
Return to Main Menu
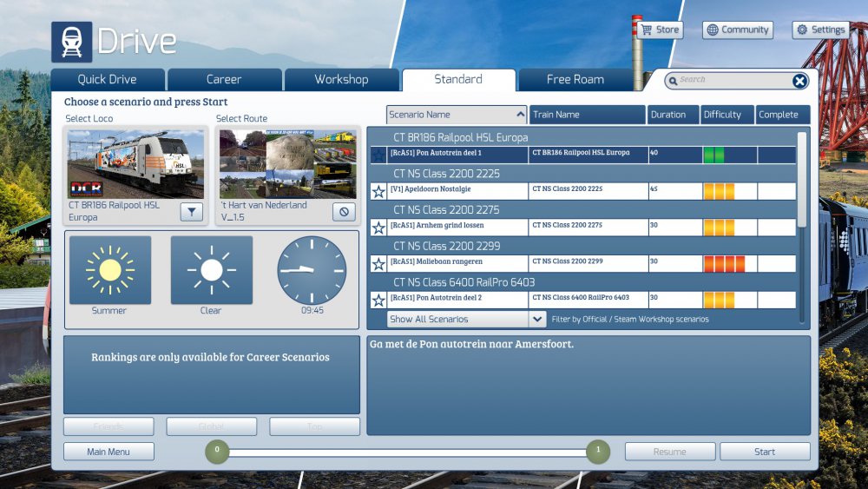coord(108,452)
